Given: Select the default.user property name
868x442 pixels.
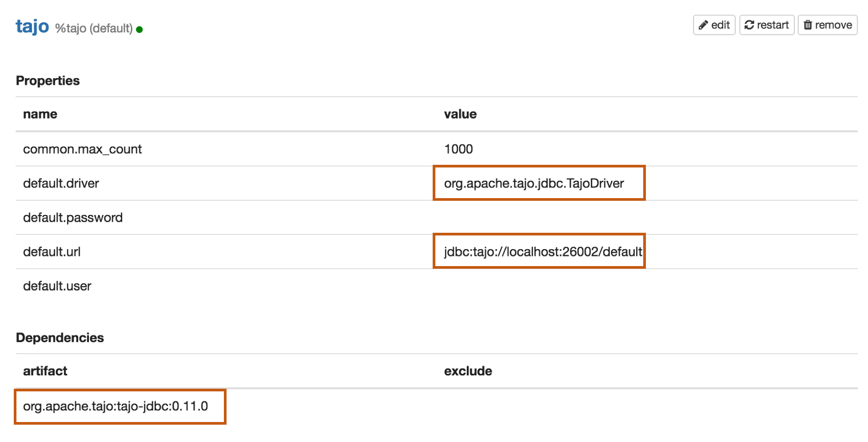Looking at the screenshot, I should tap(57, 286).
